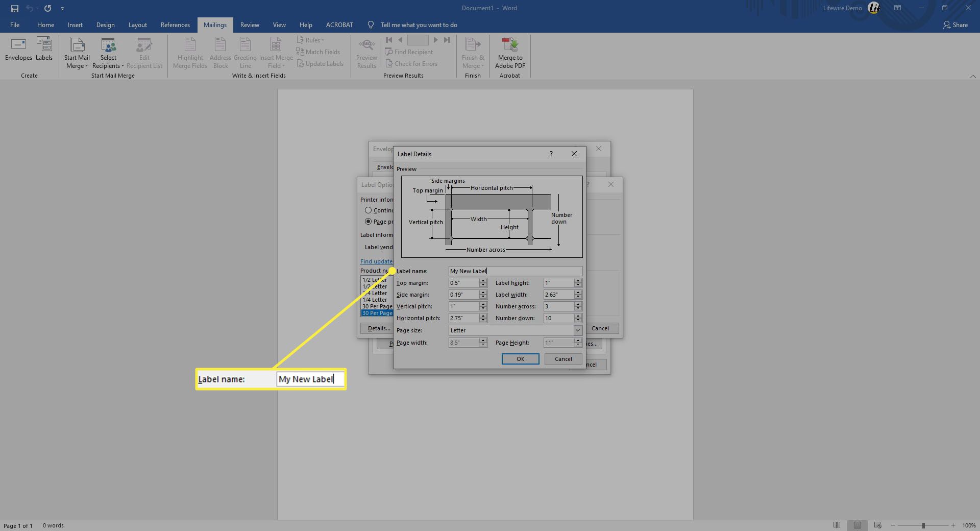
Task: Click the Repeat/Redo icon in the quick access toolbar
Action: [47, 8]
